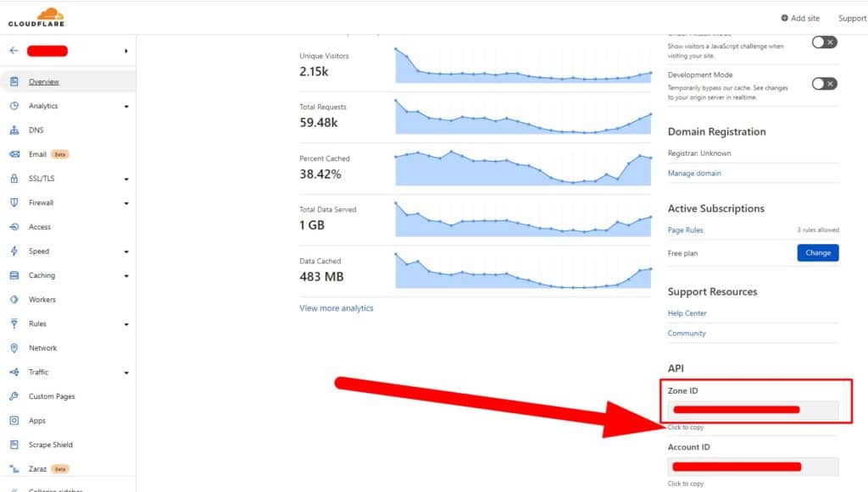Click the Network location pin icon

point(14,348)
